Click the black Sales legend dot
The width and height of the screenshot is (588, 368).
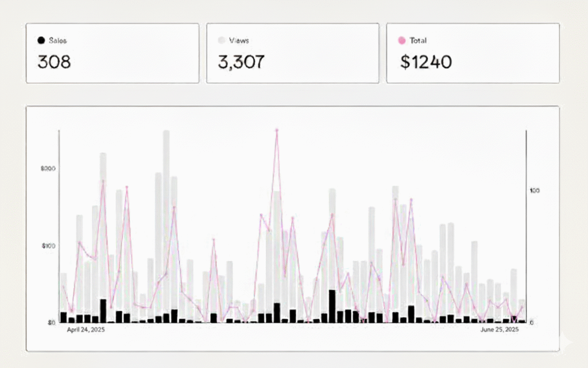point(41,41)
